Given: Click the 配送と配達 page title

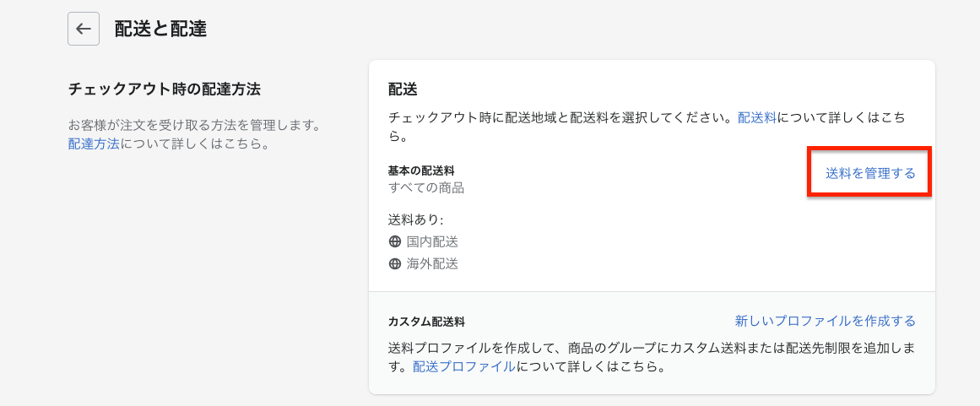Looking at the screenshot, I should click(x=160, y=29).
